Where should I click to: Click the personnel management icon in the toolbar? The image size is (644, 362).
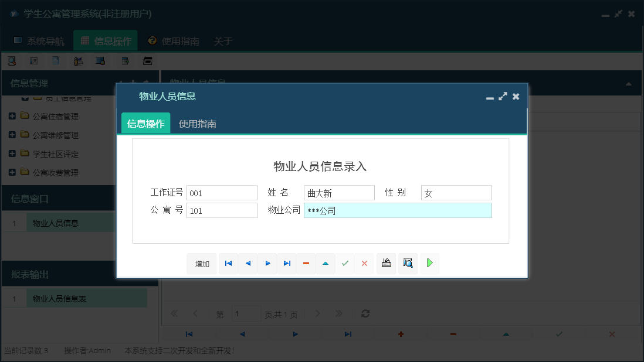pyautogui.click(x=77, y=60)
